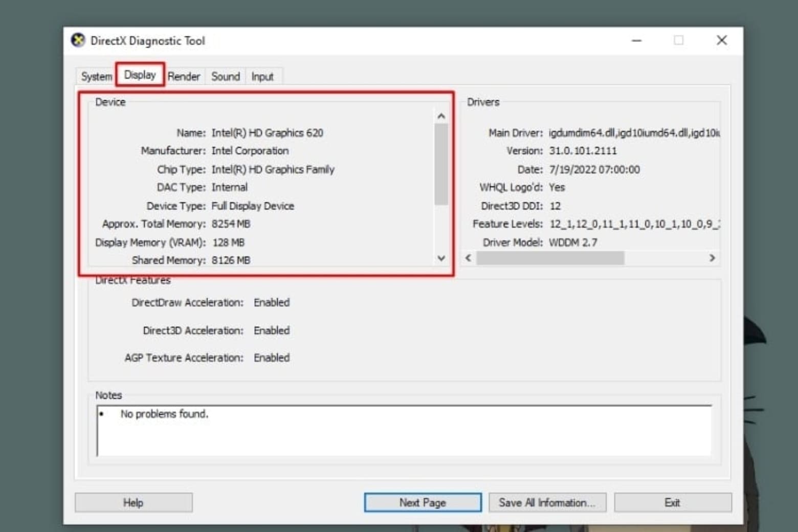Click Save All Information button
Screen dimensions: 798x532
547,503
